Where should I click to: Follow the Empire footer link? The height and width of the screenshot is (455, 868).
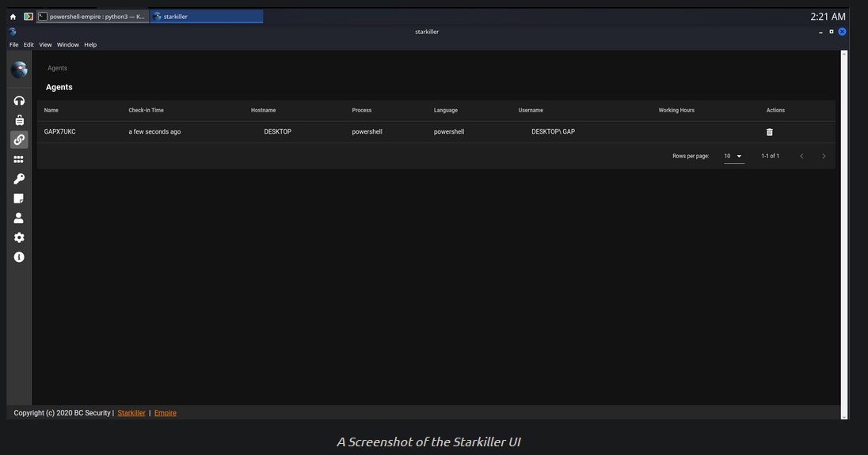click(165, 413)
